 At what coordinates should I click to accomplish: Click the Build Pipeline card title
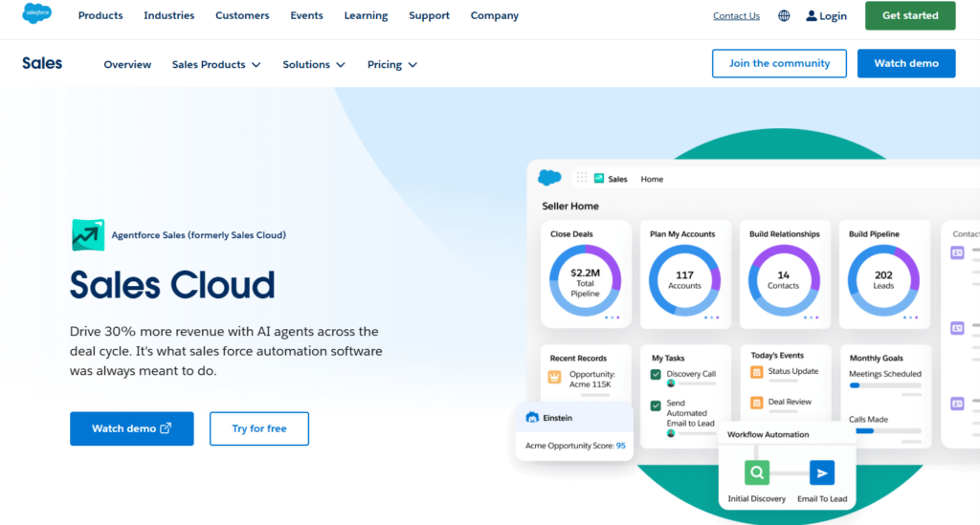coord(874,234)
